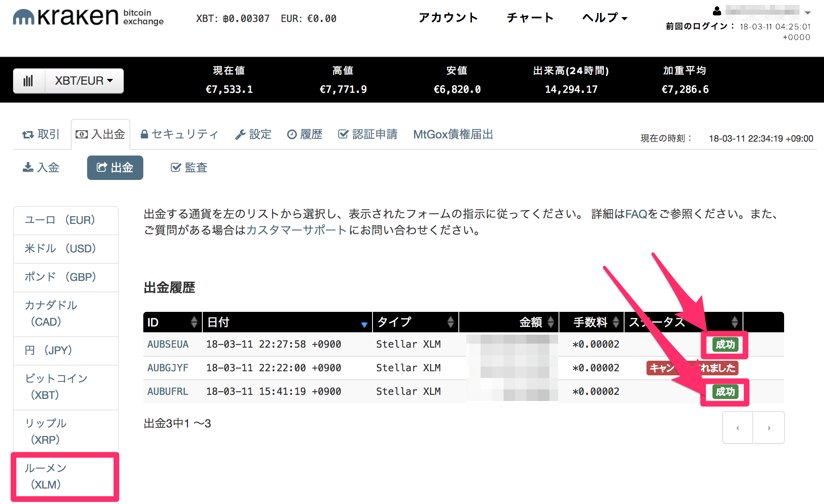The image size is (824, 504).
Task: Sort table by 金額 column
Action: tap(509, 322)
